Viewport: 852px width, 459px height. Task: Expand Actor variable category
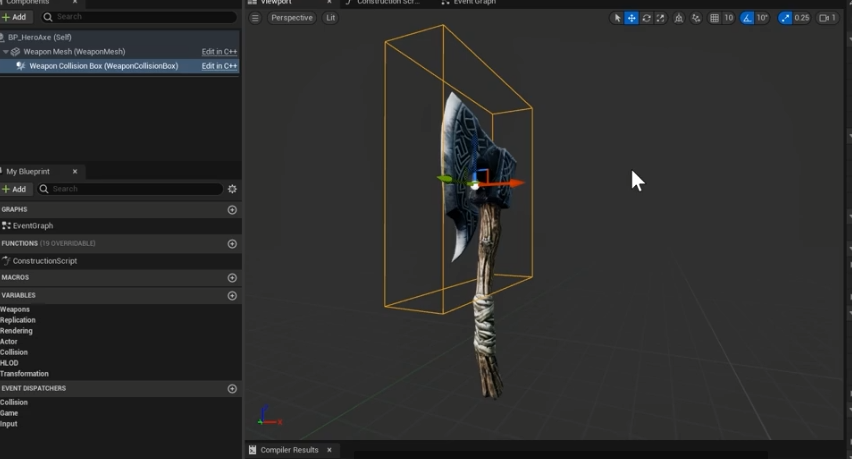coord(9,342)
